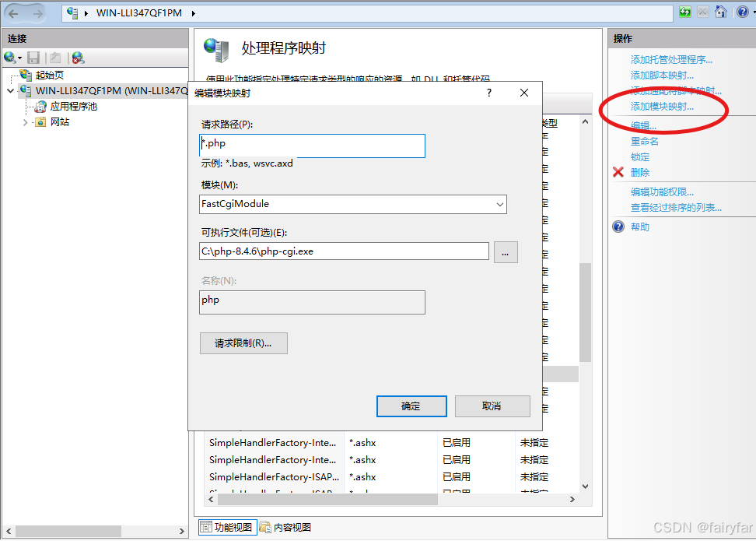Click handler list vertical scrollbar down arrow
The width and height of the screenshot is (756, 541).
point(585,487)
